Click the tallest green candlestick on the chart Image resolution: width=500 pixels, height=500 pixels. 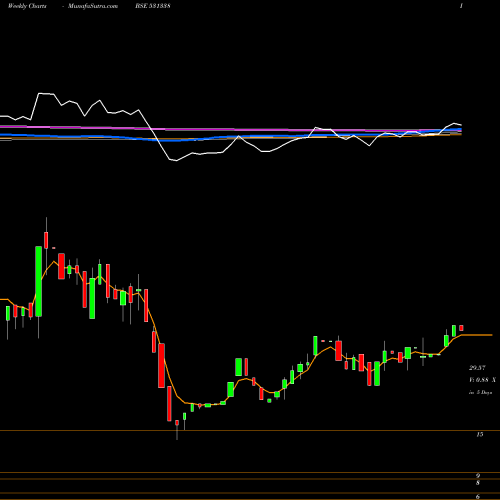[39, 281]
